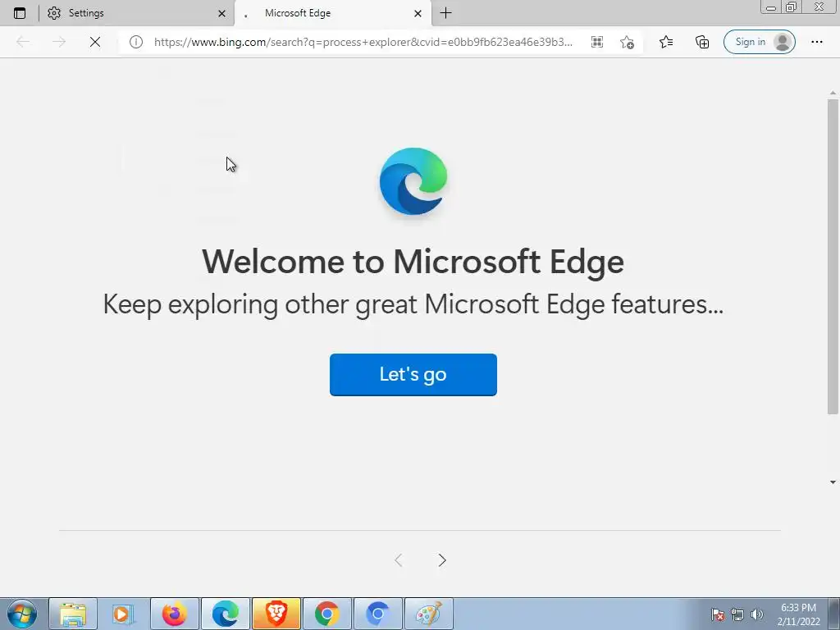The height and width of the screenshot is (630, 840).
Task: Open the Settings and more menu
Action: coord(816,42)
